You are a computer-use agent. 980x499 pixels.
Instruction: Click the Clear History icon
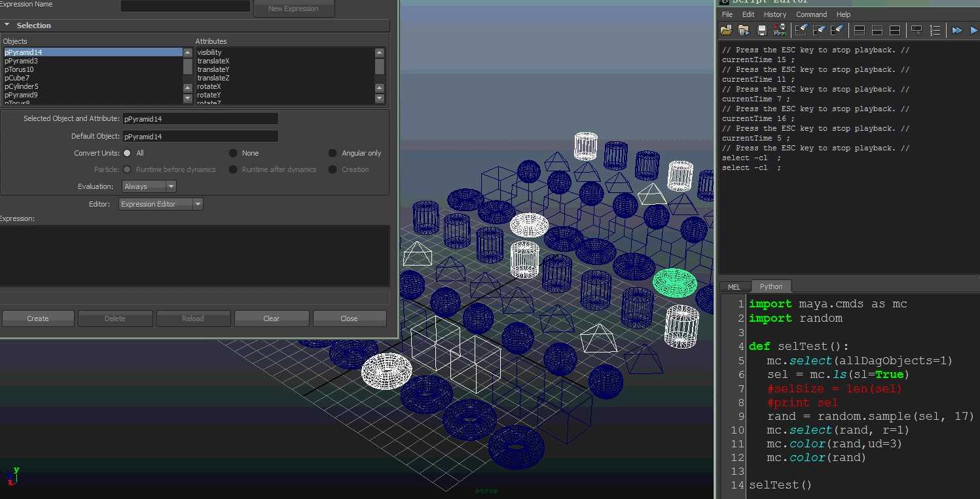(801, 30)
